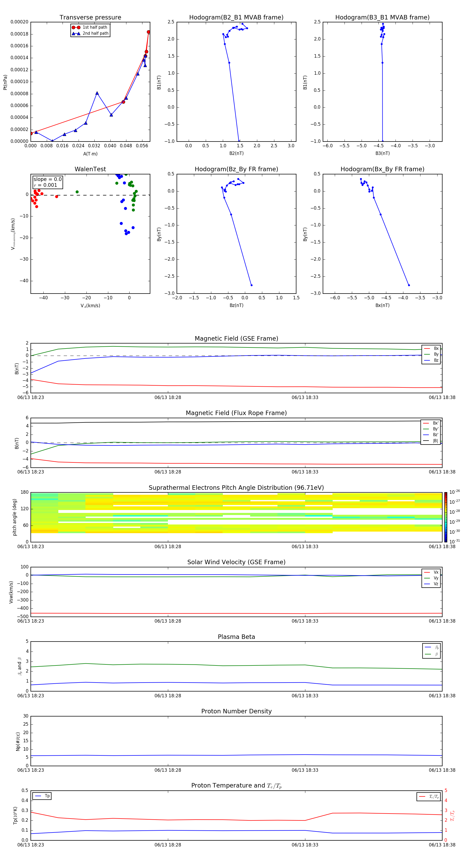This screenshot has width=473, height=868.
Task: Click the 'VA(km/s)' x-axis label
Action: pyautogui.click(x=90, y=306)
